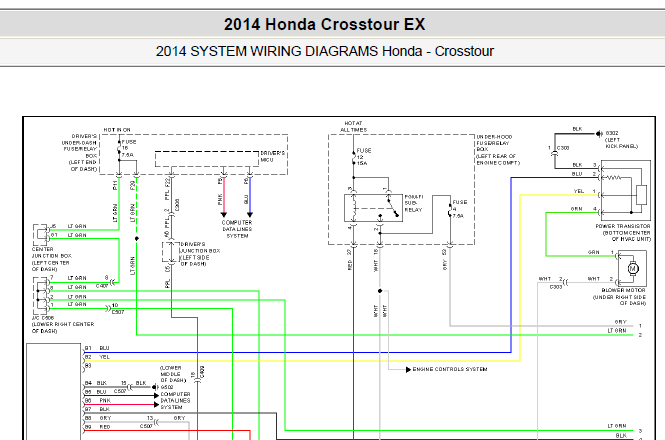Click "YEL" label at power transistor pin 1
The width and height of the screenshot is (665, 440).
coord(578,191)
